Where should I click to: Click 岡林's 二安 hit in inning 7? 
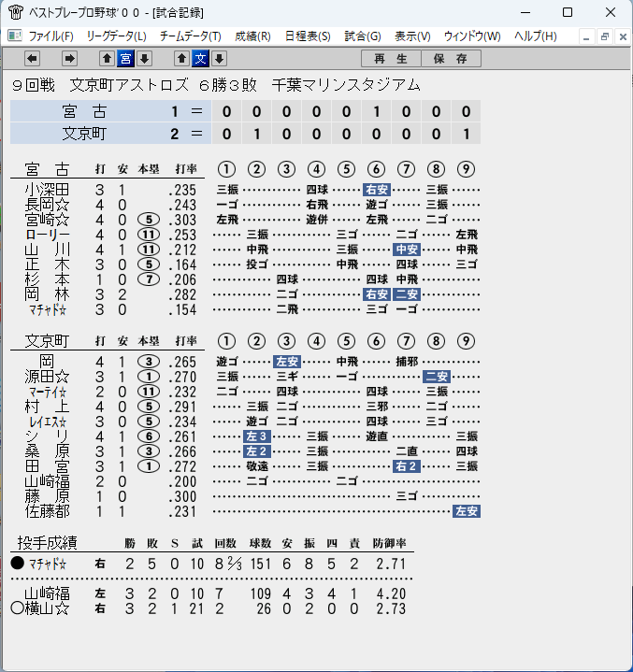(407, 294)
